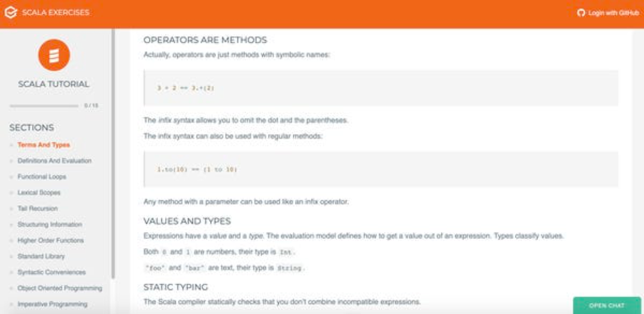Open the chat with Open Chat button

[x=607, y=305]
